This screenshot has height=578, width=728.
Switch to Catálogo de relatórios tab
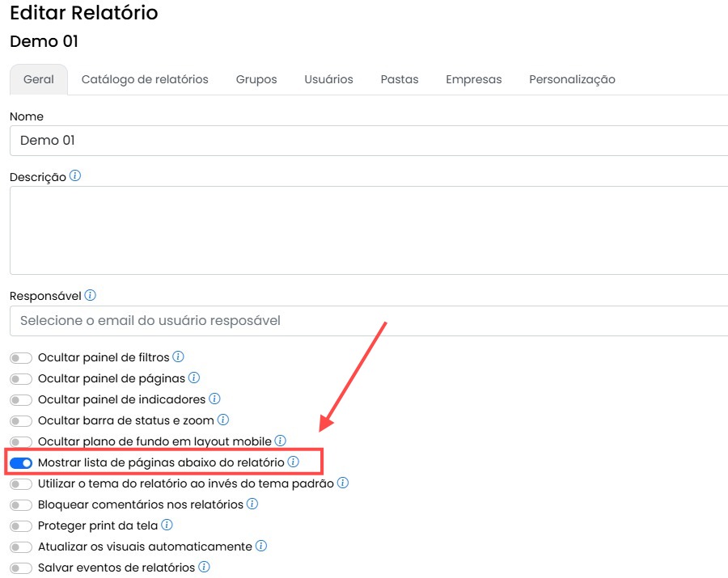pos(145,79)
